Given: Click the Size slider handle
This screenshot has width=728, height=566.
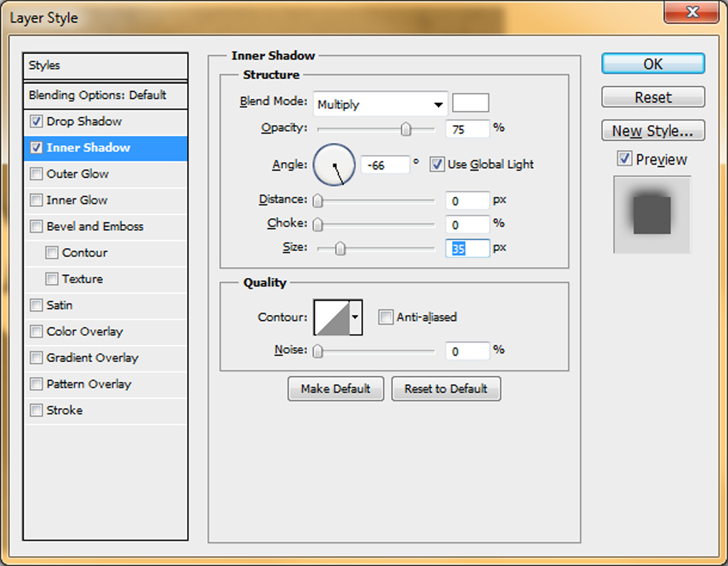Looking at the screenshot, I should pyautogui.click(x=341, y=249).
